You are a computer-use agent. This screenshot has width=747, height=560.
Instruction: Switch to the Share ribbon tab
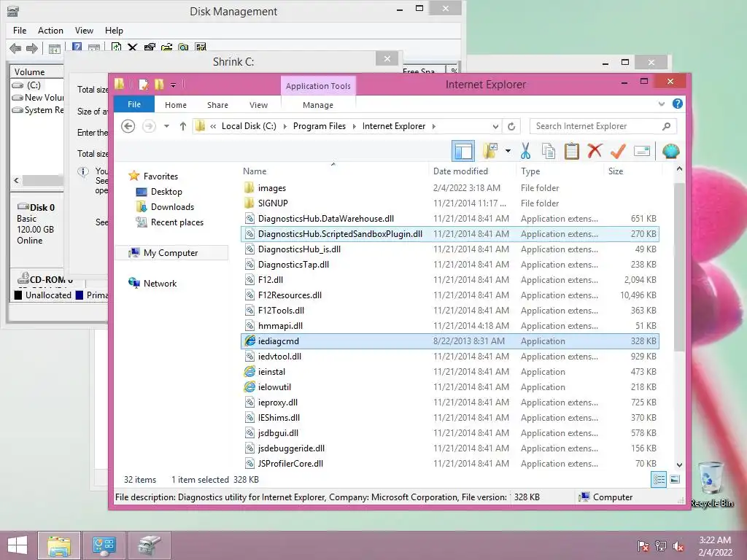217,105
